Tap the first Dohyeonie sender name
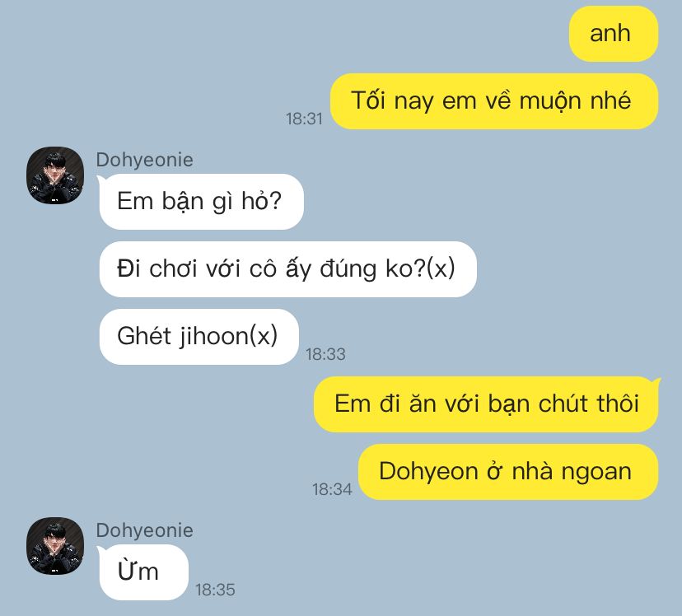Viewport: 682px width, 616px height. [x=144, y=160]
